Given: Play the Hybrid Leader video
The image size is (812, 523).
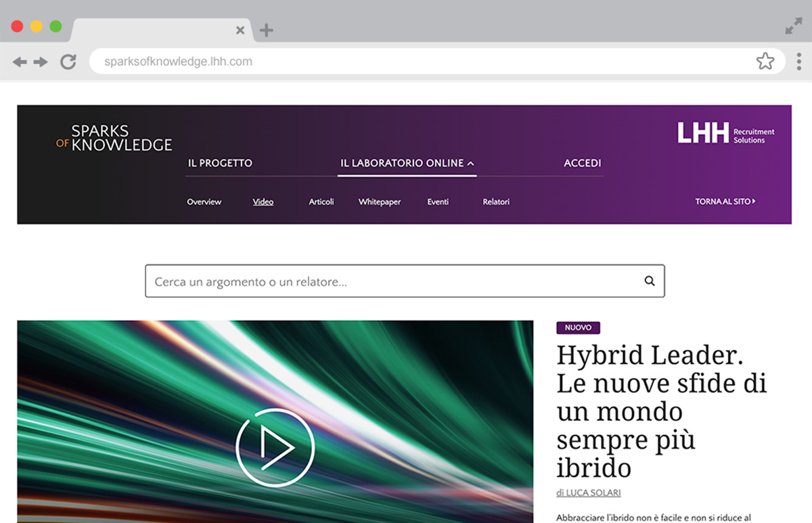Looking at the screenshot, I should pos(275,447).
